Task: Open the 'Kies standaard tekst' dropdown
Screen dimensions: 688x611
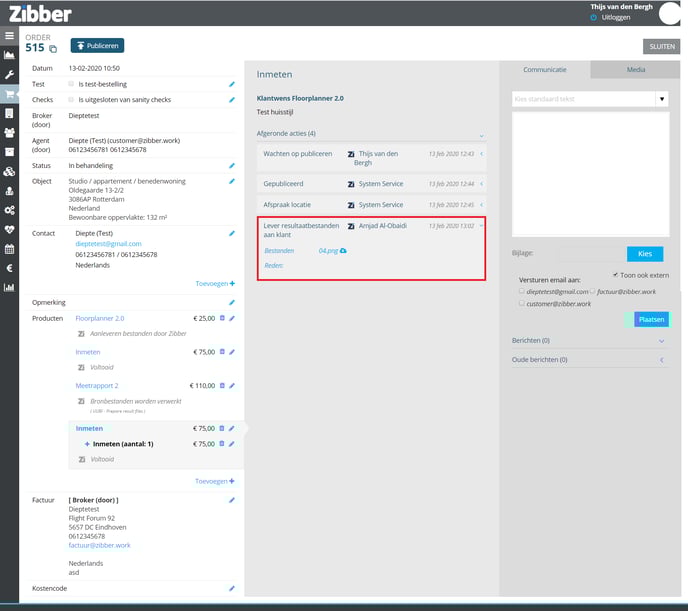Action: click(x=661, y=99)
